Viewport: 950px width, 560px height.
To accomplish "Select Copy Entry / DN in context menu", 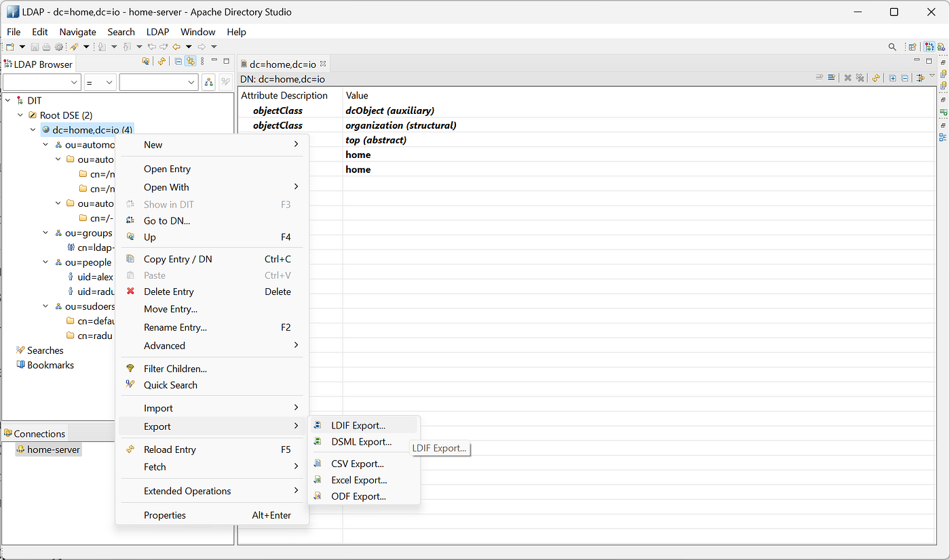I will click(x=212, y=259).
